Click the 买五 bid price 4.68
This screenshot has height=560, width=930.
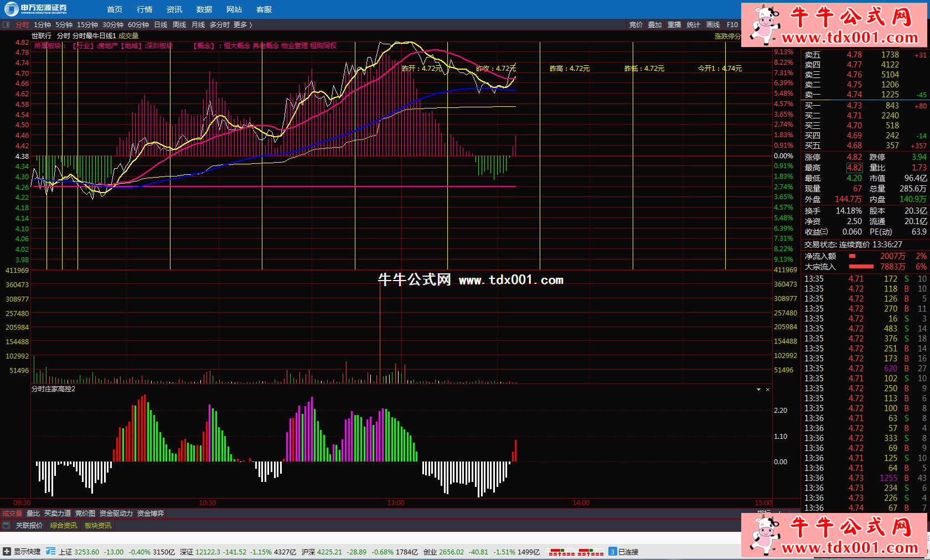point(854,146)
